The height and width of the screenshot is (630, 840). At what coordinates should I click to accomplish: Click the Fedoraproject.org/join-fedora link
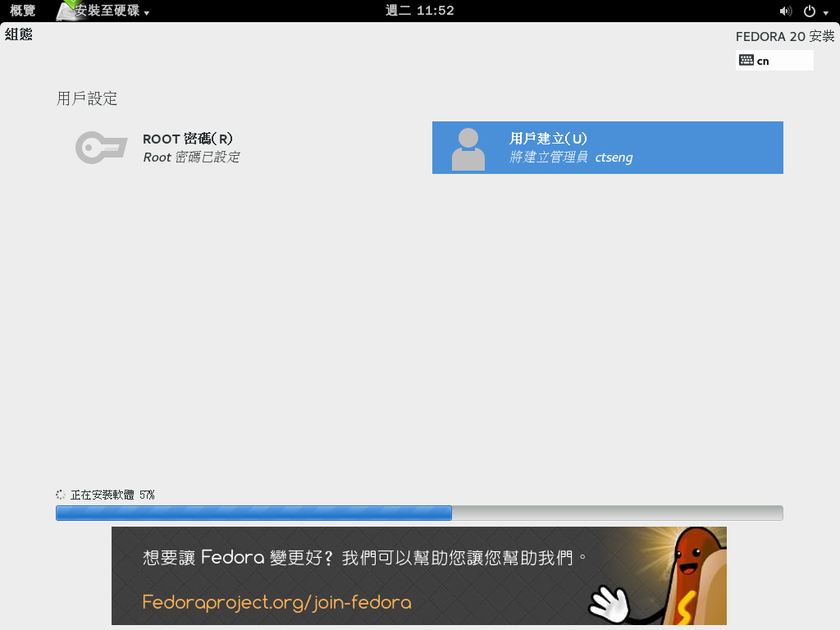[277, 602]
